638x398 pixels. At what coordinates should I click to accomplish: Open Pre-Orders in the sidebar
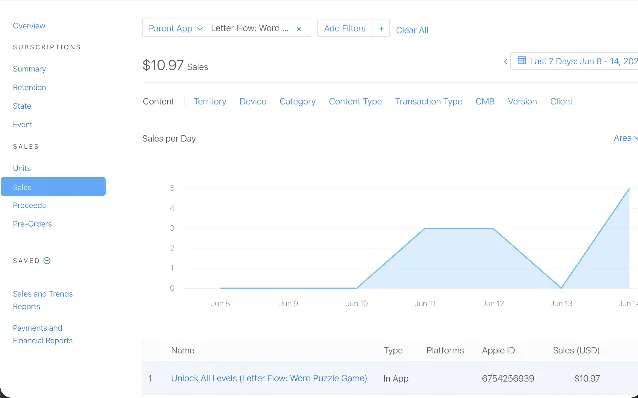click(x=32, y=224)
